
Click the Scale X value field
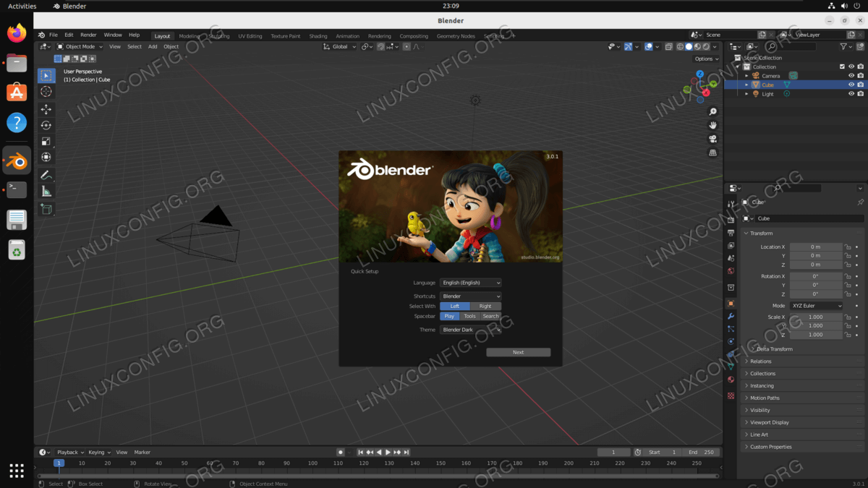coord(816,317)
